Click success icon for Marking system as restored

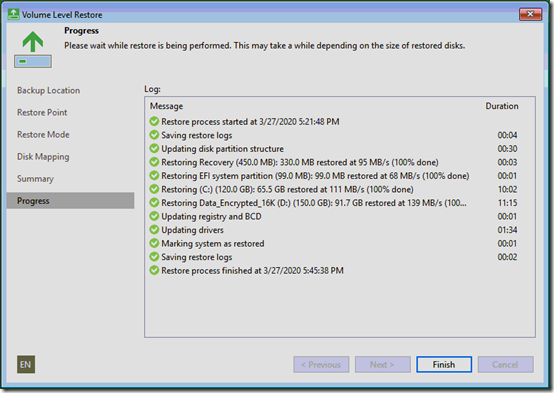coord(154,243)
